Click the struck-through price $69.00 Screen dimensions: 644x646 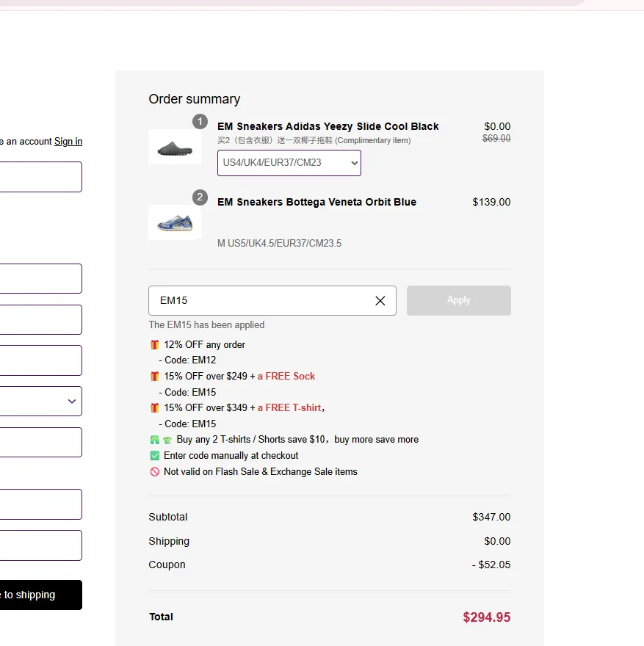tap(496, 139)
